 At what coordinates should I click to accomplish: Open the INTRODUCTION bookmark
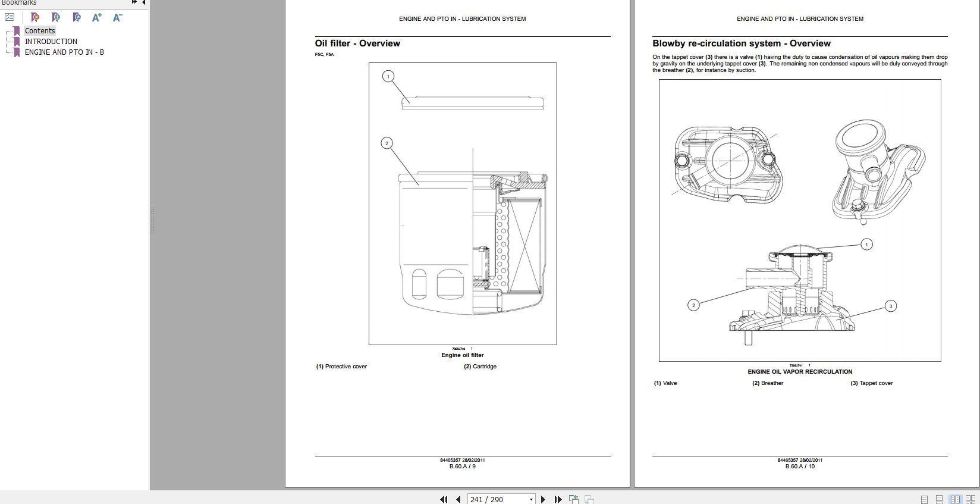pyautogui.click(x=51, y=42)
